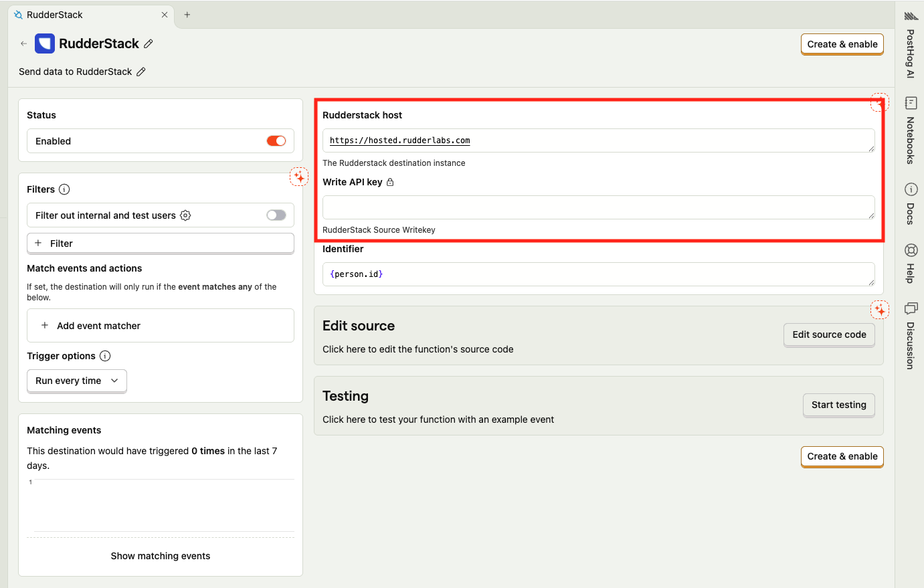The height and width of the screenshot is (588, 924).
Task: Open a new tab with plus button
Action: (187, 15)
